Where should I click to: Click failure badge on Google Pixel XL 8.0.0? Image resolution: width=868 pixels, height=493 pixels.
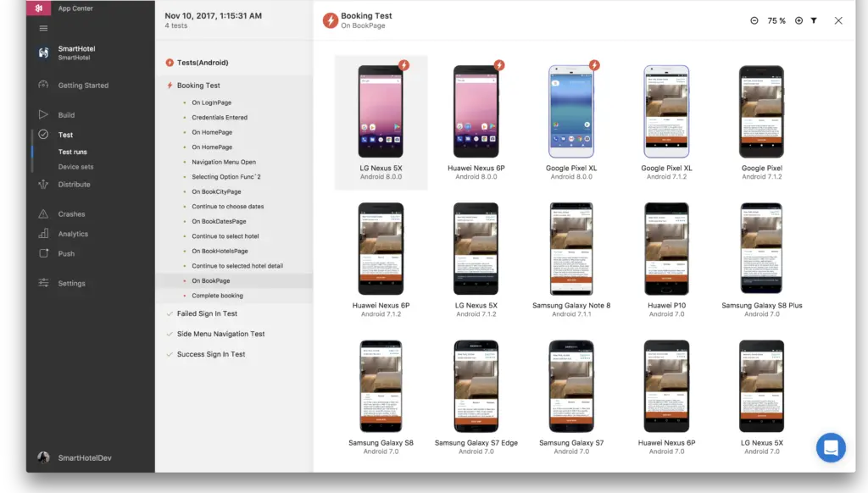point(594,64)
